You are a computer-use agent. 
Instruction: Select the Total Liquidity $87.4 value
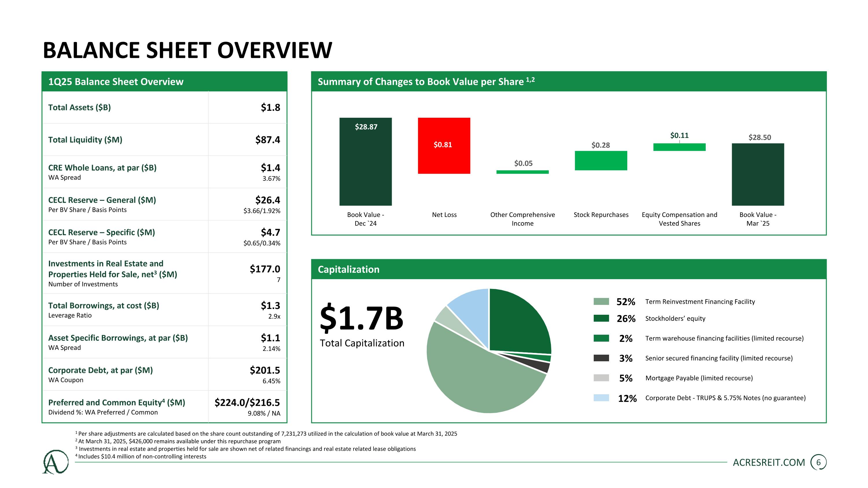coord(268,139)
